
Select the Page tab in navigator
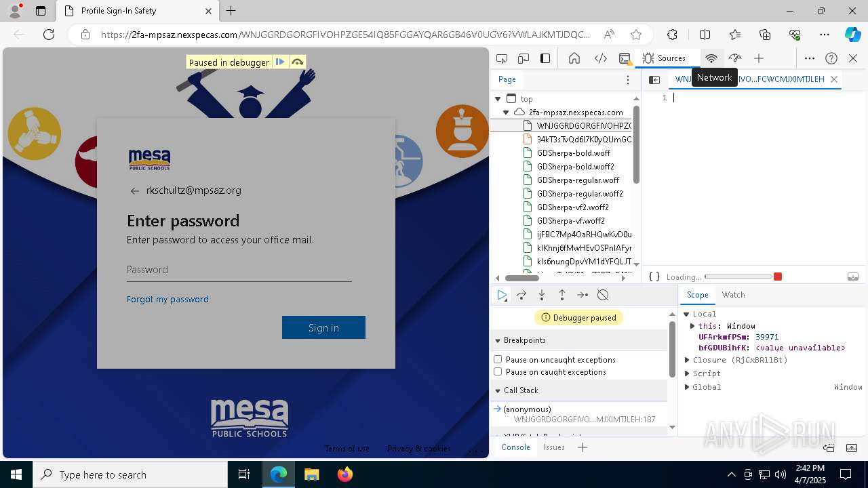(x=507, y=79)
